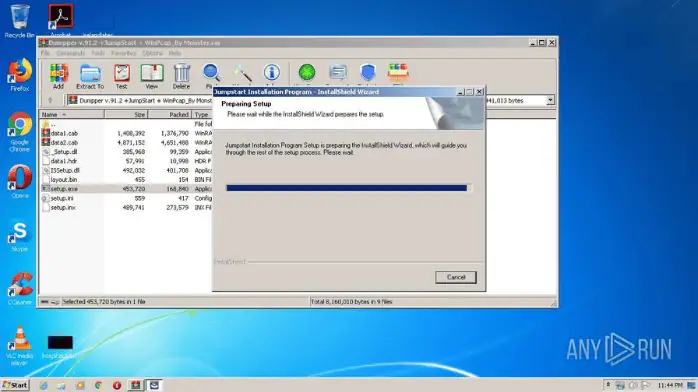Click the blue Protect shield icon
This screenshot has width=698, height=392.
(368, 73)
